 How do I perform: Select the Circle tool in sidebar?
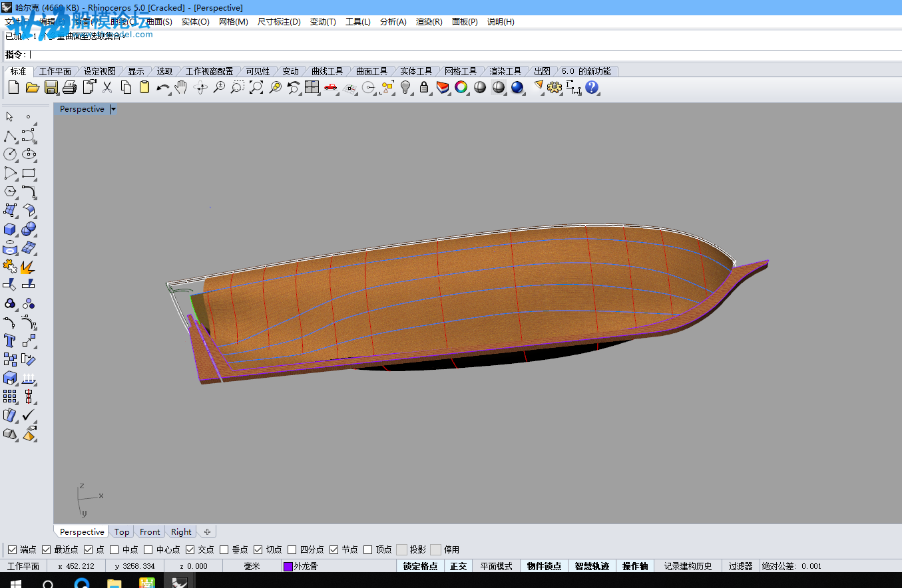pos(10,155)
